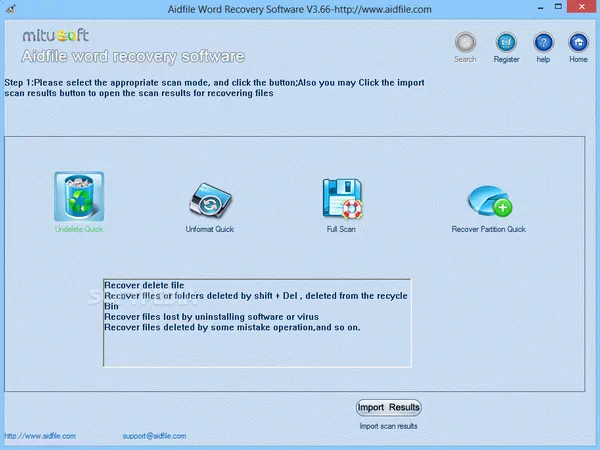The height and width of the screenshot is (450, 600).
Task: Click the Home label text
Action: coord(578,59)
